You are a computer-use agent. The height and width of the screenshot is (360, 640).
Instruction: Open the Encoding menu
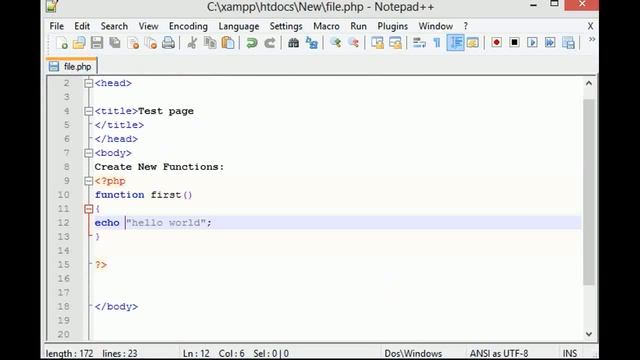pos(188,26)
